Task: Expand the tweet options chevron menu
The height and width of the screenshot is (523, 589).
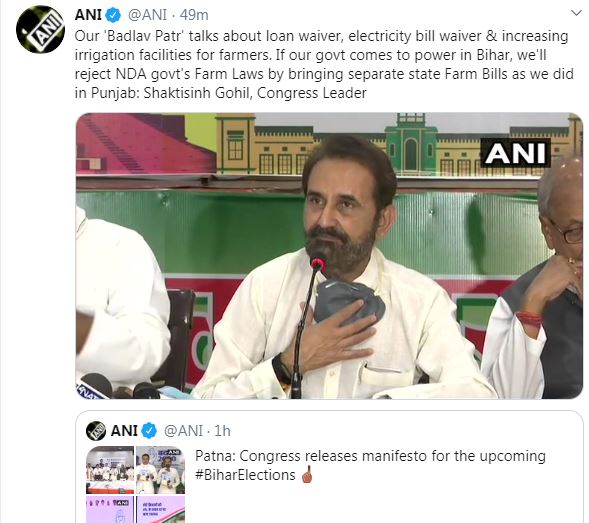Action: click(576, 13)
